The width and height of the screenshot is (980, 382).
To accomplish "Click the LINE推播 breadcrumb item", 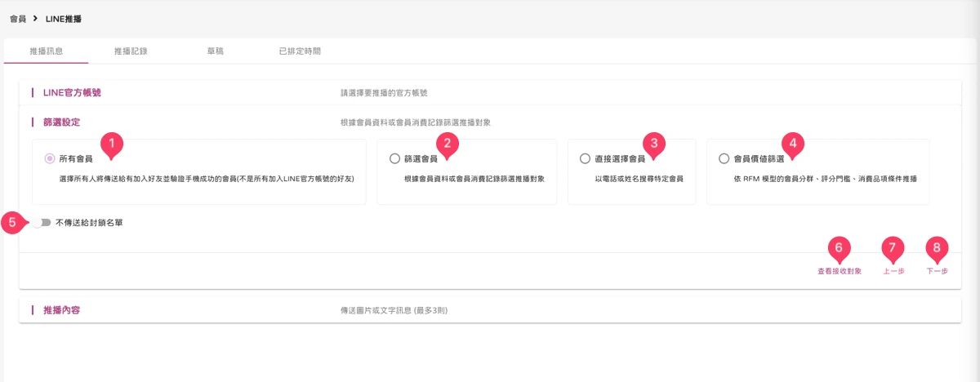I will 63,18.
